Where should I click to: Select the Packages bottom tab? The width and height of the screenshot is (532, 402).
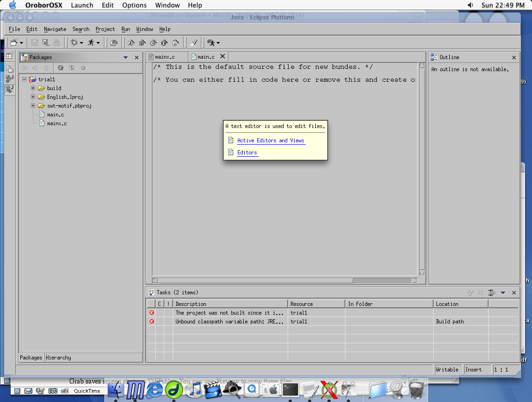point(31,358)
